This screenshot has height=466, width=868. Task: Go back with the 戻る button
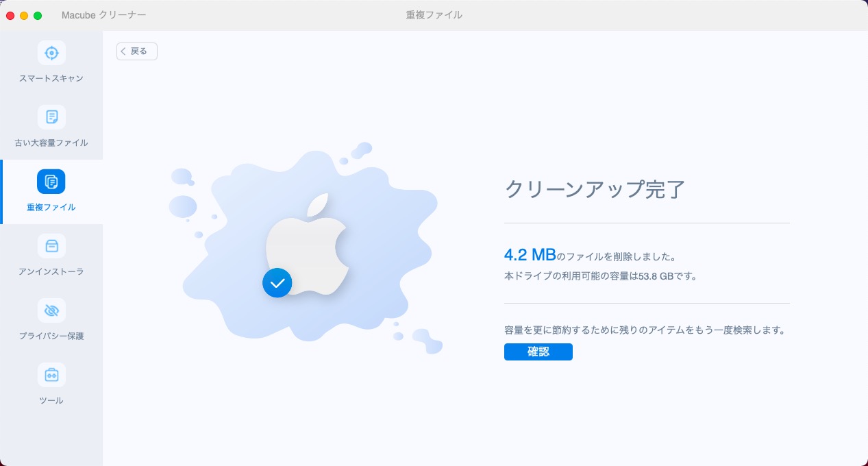pos(137,51)
